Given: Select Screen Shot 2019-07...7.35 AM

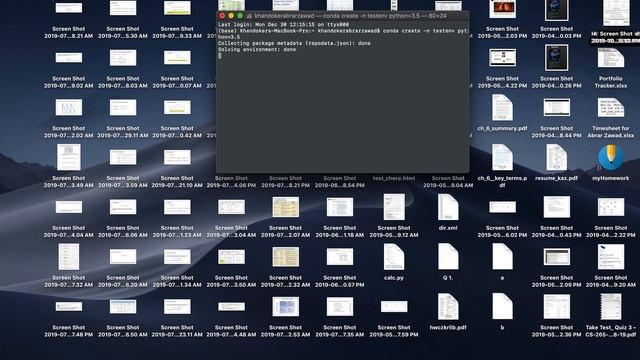Looking at the screenshot, I should (340, 307).
